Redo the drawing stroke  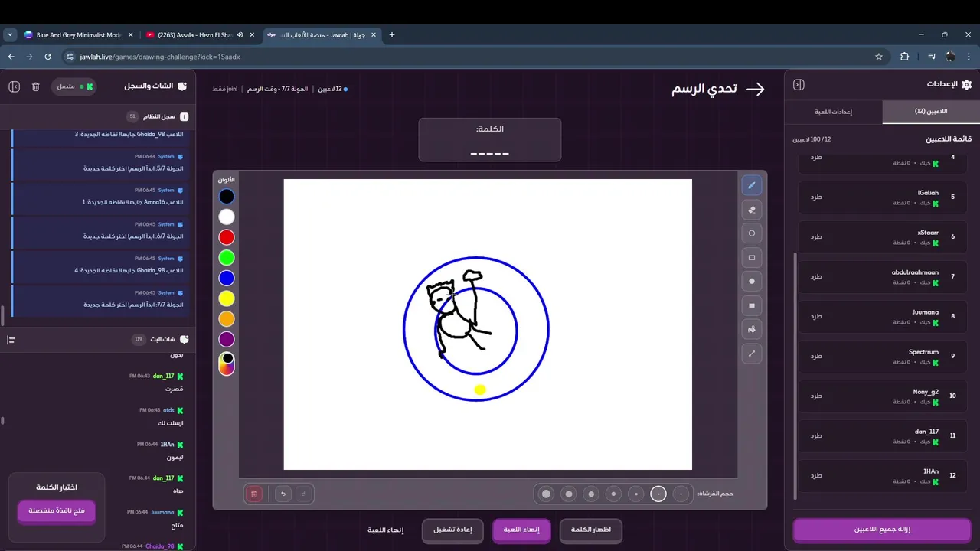point(304,494)
